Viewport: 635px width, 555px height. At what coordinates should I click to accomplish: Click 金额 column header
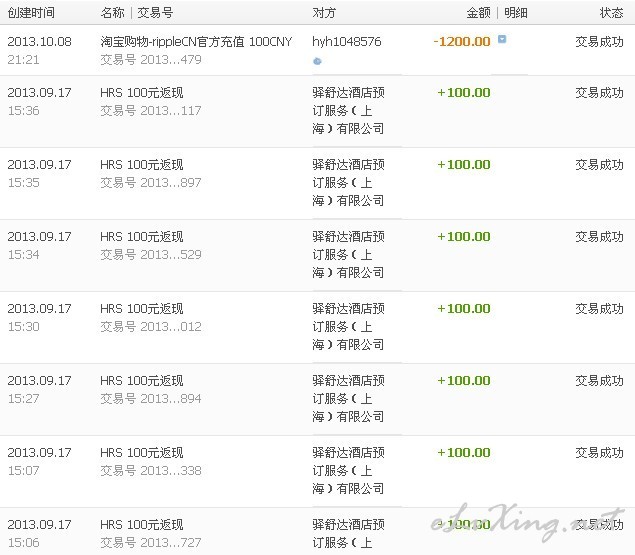478,13
